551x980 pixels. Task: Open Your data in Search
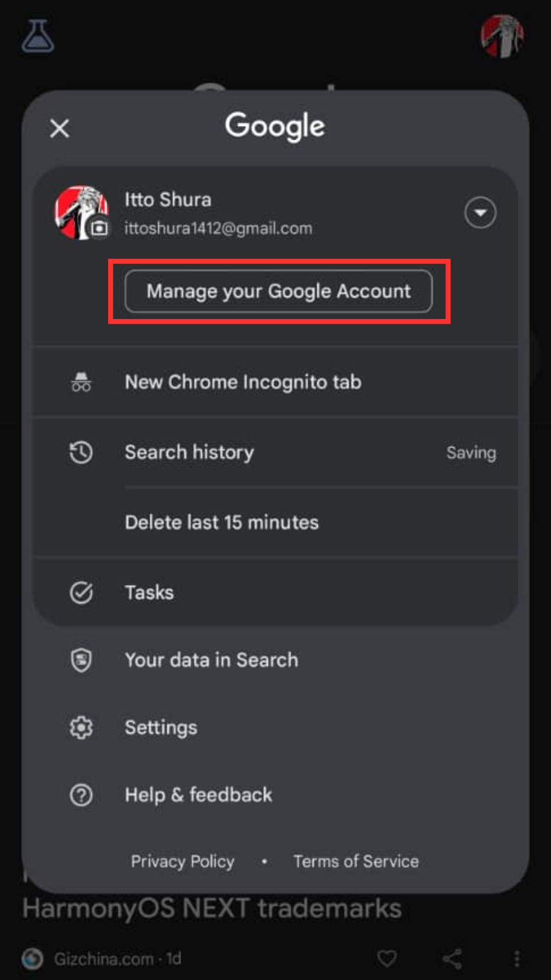[x=211, y=660]
